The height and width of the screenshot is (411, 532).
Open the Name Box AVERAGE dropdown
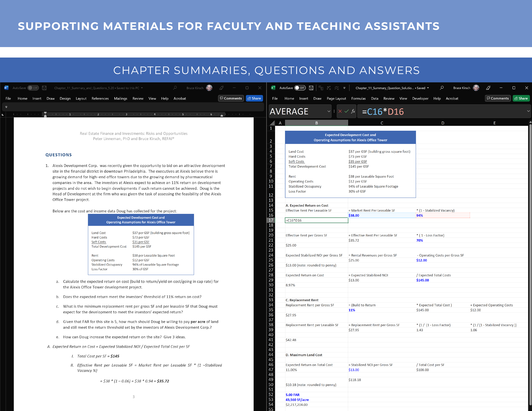coord(329,111)
